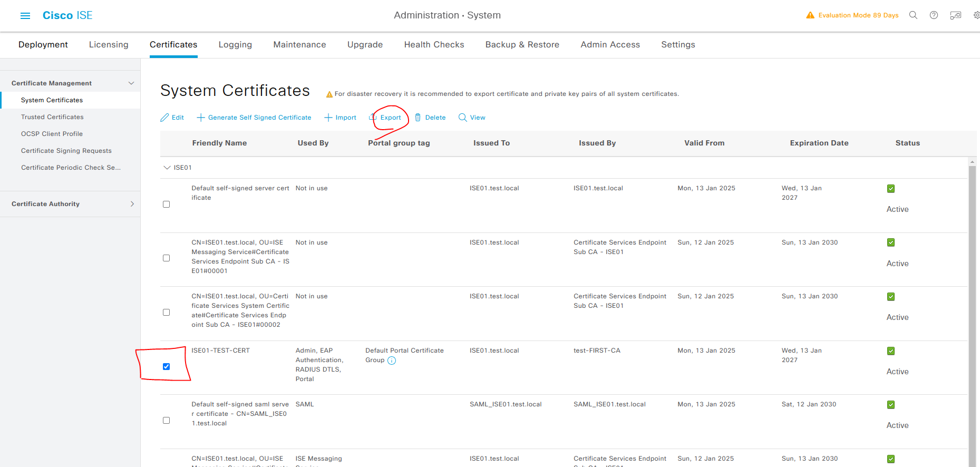Click the Export button
The height and width of the screenshot is (467, 980).
(385, 118)
